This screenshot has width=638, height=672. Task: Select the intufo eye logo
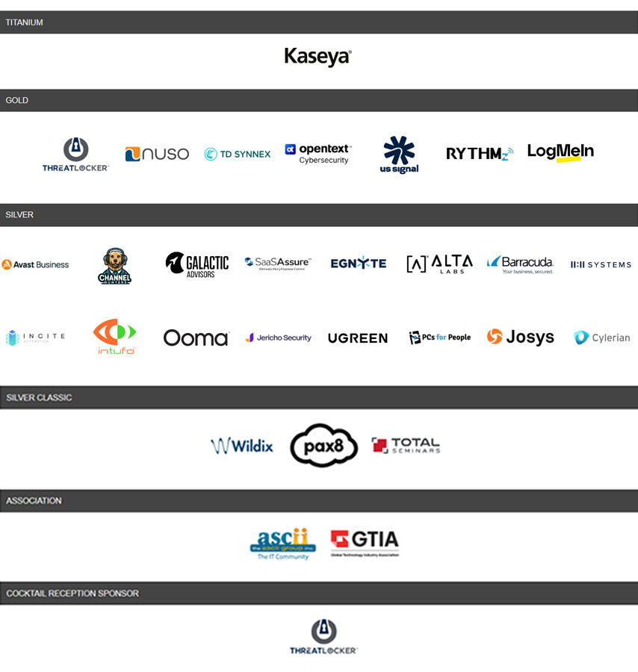pos(114,337)
